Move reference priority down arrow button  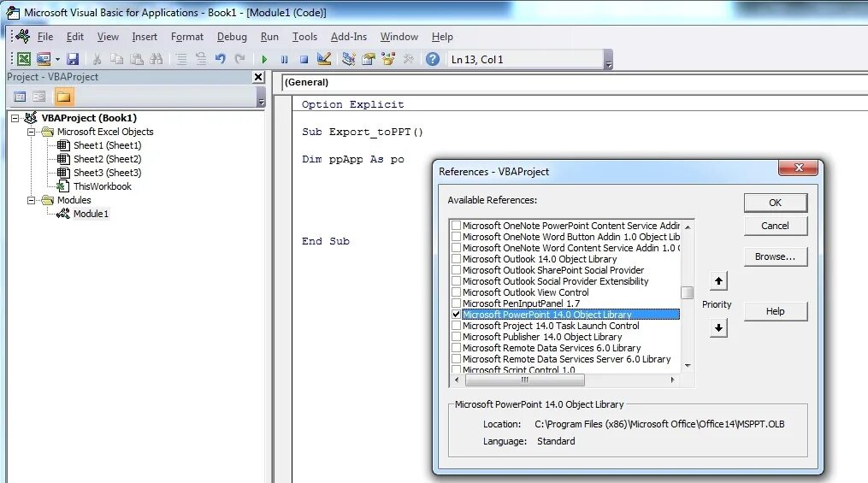point(718,328)
